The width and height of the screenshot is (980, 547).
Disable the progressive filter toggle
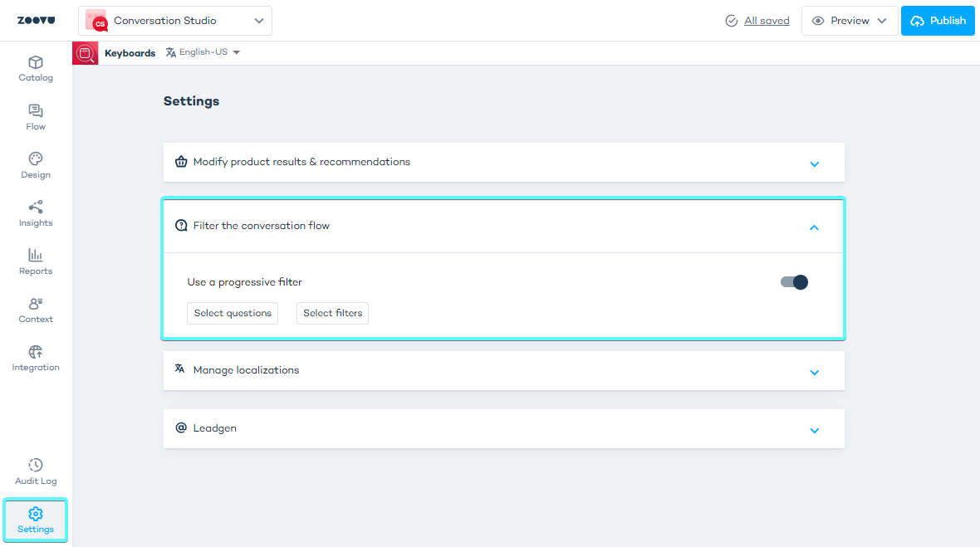(x=794, y=282)
